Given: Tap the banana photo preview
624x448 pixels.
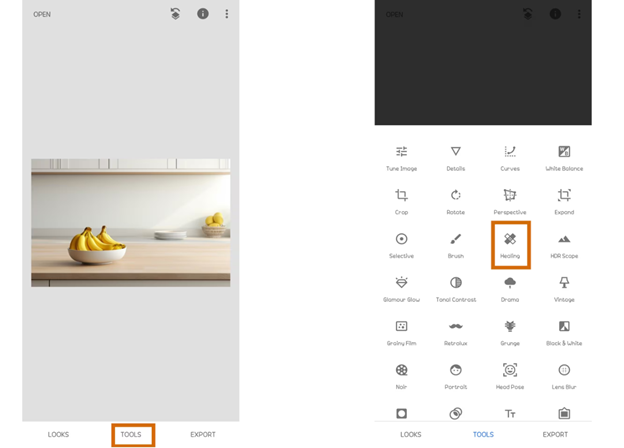Looking at the screenshot, I should (x=131, y=223).
